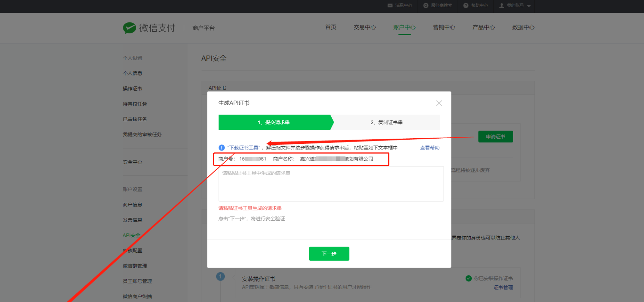Image resolution: width=644 pixels, height=302 pixels.
Task: Open 微信群管理 in the sidebar
Action: [135, 266]
